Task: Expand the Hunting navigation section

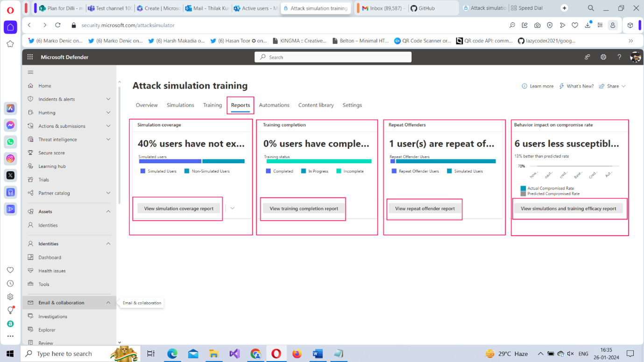Action: click(x=108, y=113)
